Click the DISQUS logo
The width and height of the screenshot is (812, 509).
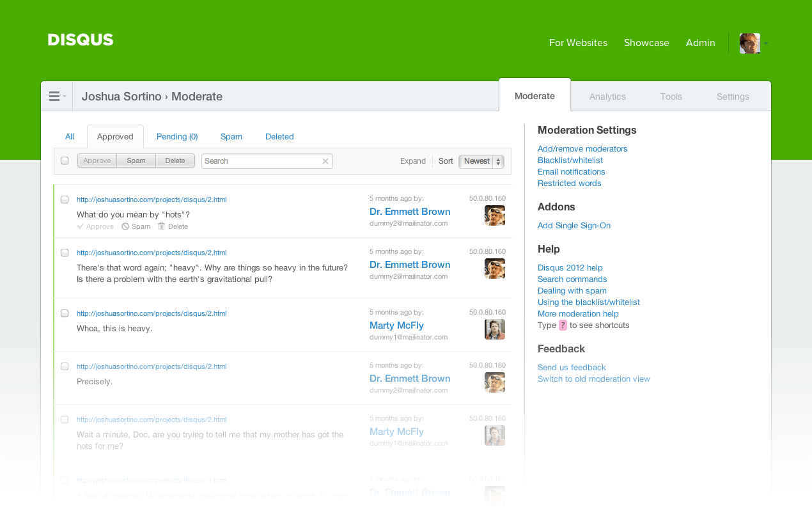81,40
